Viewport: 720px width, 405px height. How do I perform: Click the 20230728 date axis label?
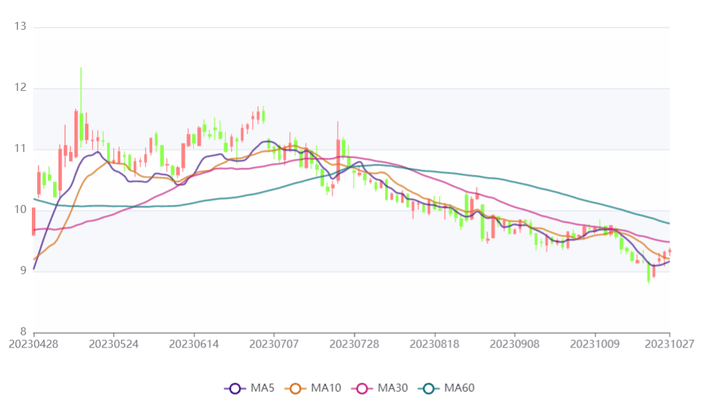(x=354, y=344)
